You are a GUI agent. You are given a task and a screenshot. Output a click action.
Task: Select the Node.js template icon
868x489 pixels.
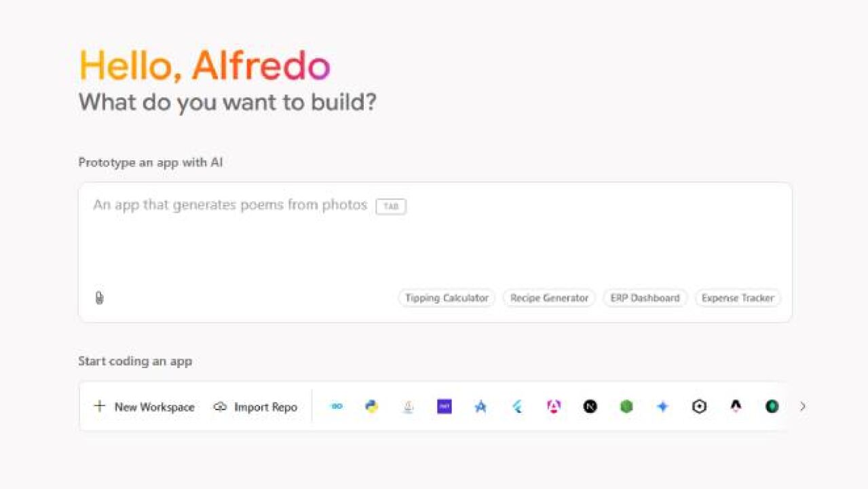click(626, 406)
